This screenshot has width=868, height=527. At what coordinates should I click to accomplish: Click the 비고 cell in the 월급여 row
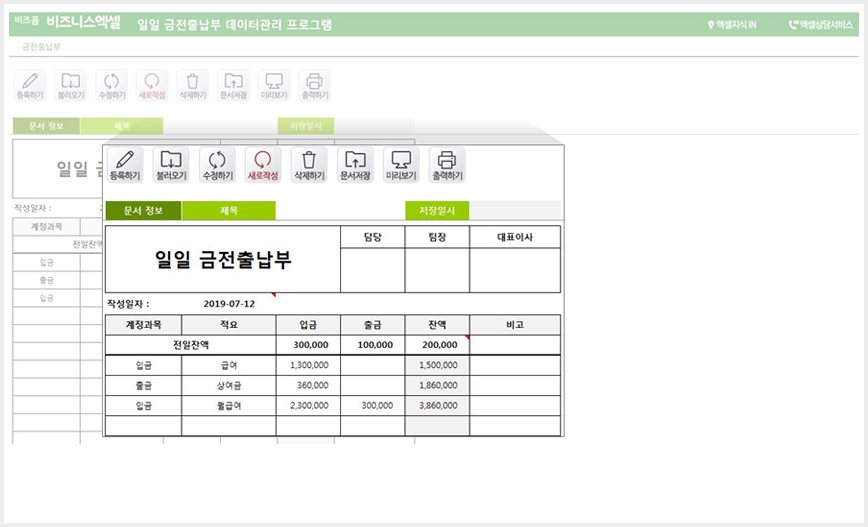click(x=515, y=406)
